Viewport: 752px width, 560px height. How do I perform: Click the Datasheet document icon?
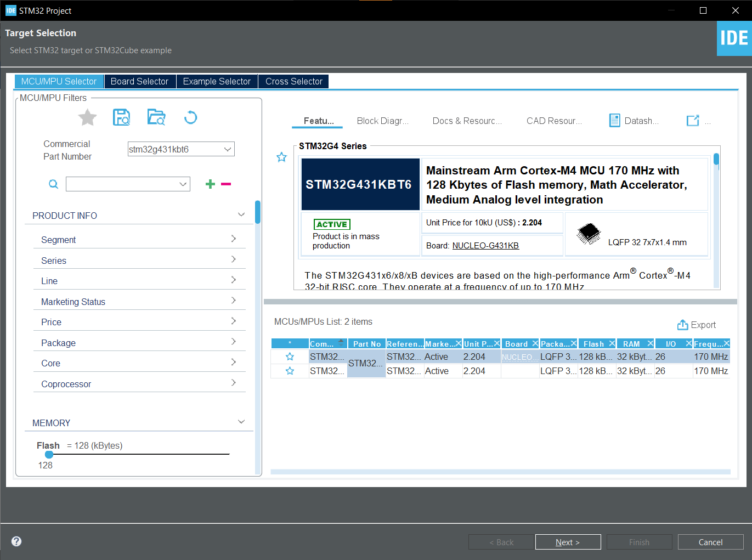(x=615, y=121)
